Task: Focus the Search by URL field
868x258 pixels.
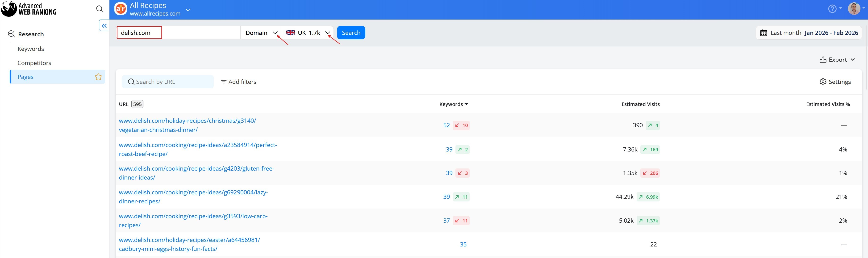Action: 168,82
